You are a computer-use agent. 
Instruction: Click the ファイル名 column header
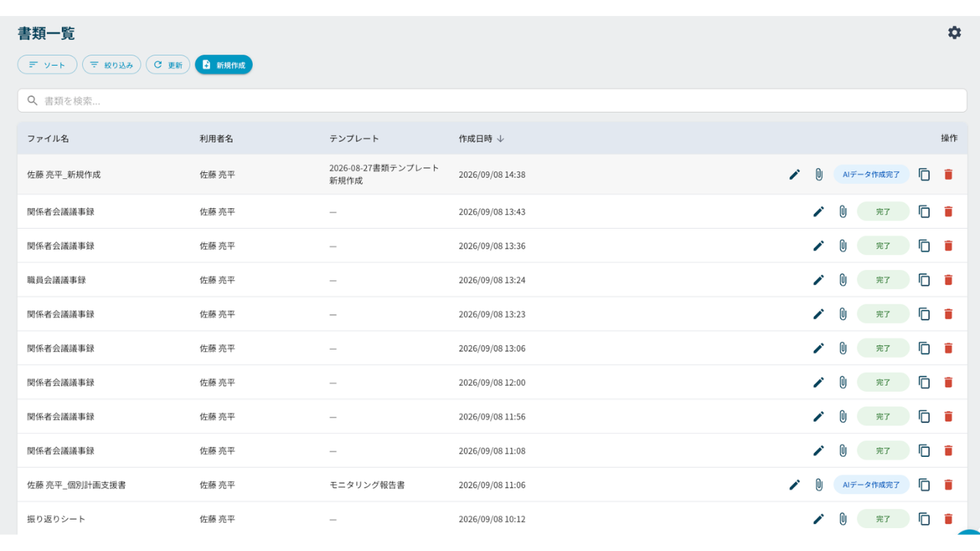(x=48, y=139)
